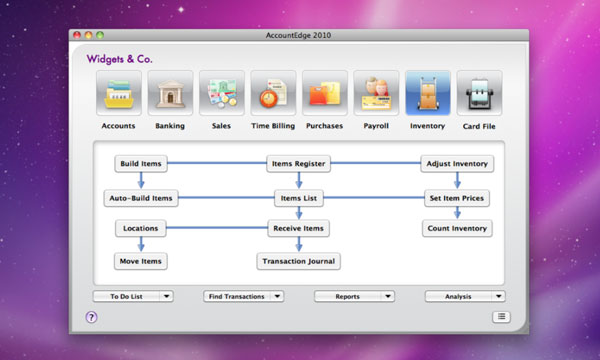This screenshot has height=360, width=600.
Task: Click the Reports button
Action: (x=347, y=296)
